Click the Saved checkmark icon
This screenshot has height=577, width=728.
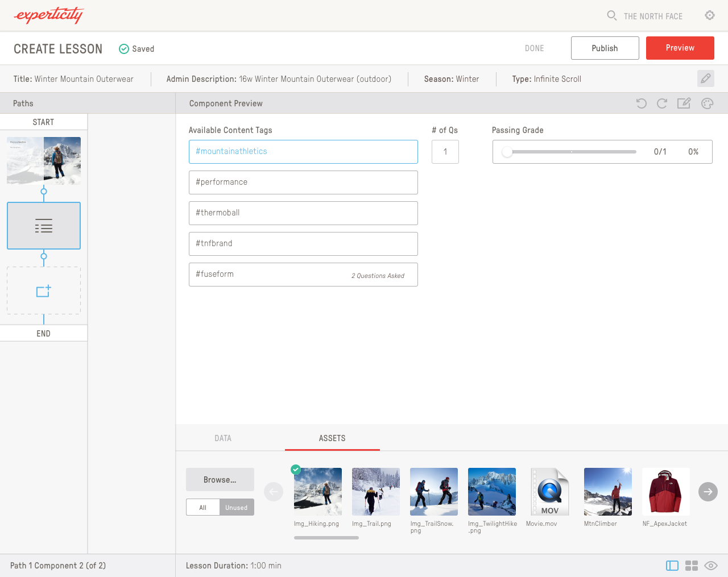point(123,49)
